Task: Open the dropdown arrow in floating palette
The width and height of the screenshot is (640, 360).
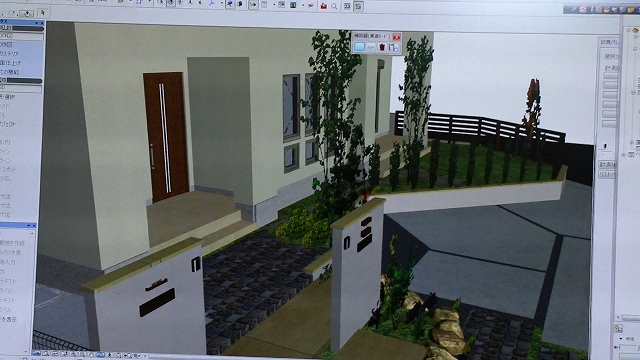Action: (x=371, y=47)
